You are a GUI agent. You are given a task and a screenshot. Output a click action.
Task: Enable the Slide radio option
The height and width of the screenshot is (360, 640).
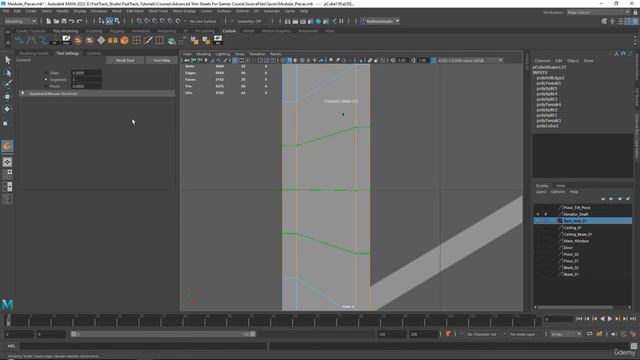tap(46, 73)
